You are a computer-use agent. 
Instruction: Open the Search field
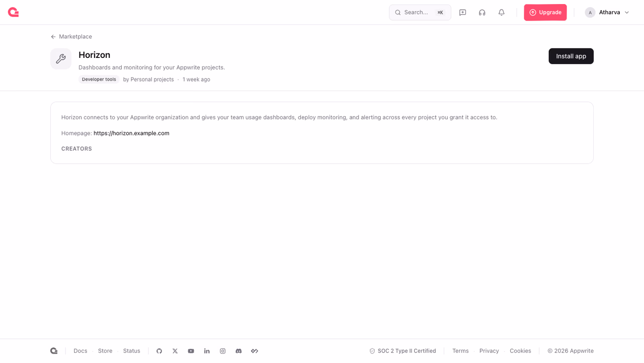tap(420, 13)
